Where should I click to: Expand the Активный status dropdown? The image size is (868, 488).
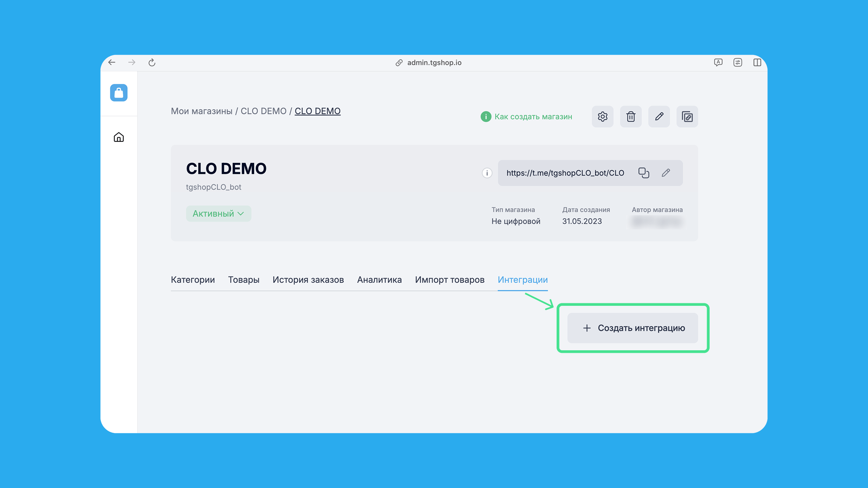tap(218, 214)
